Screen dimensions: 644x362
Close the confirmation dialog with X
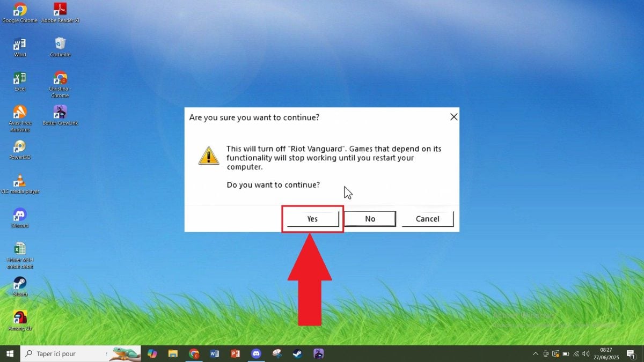pos(453,117)
